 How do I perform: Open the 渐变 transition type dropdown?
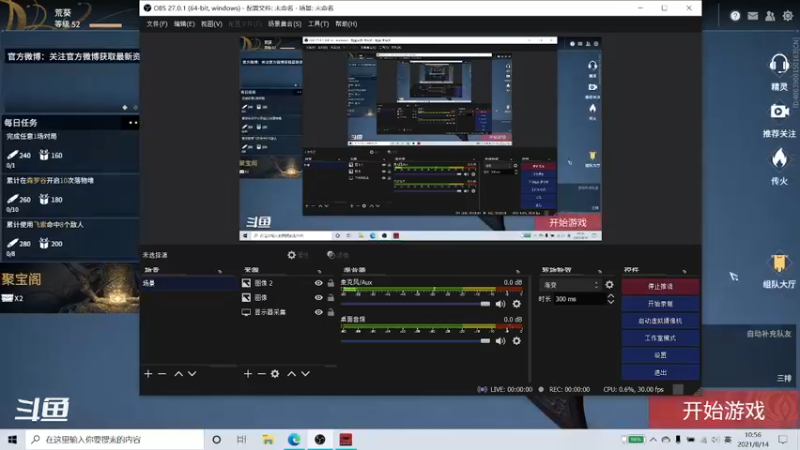tap(570, 285)
